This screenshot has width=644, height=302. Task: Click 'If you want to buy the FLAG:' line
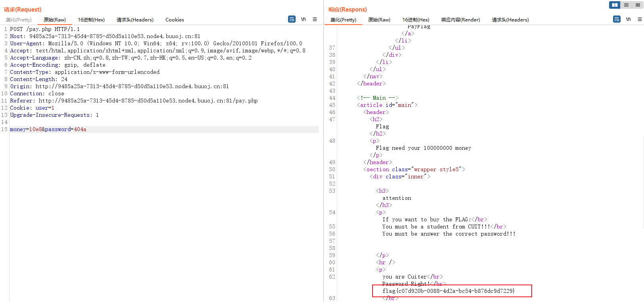point(434,219)
